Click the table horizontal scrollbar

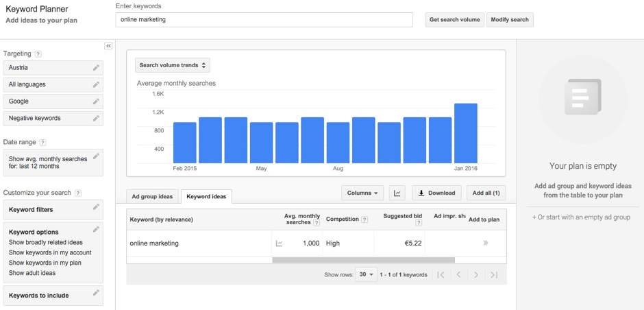pos(364,260)
